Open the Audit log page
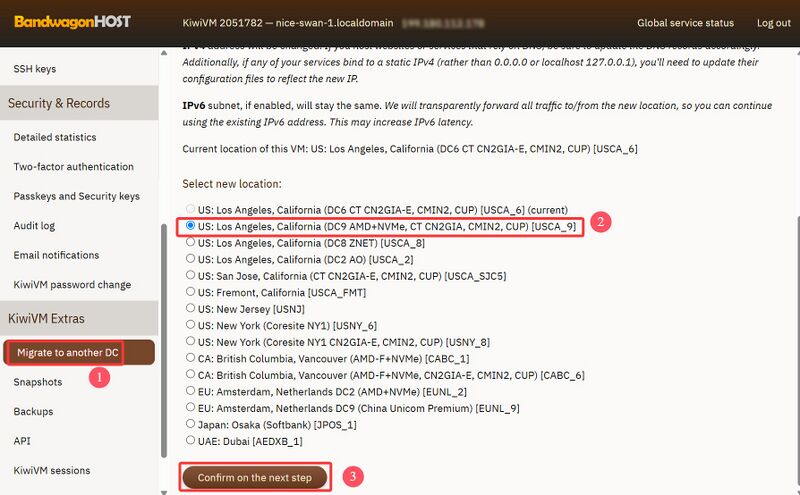 click(34, 226)
